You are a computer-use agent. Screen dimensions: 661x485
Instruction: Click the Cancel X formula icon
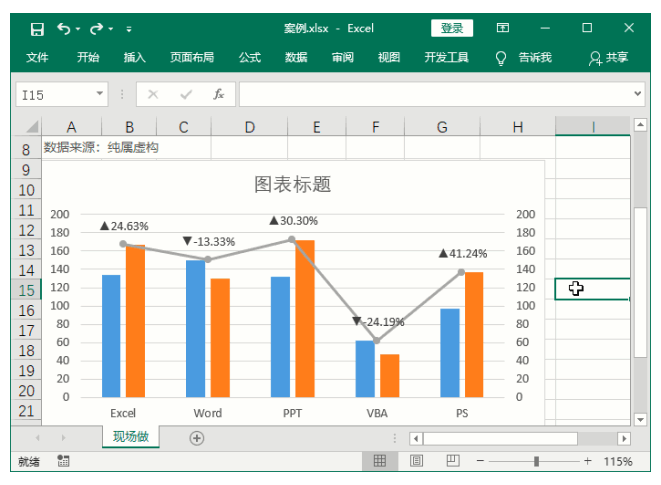[x=153, y=94]
